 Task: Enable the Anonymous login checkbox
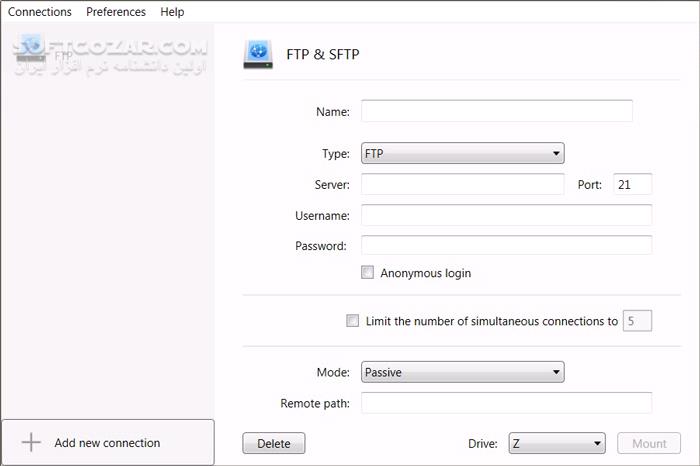point(367,272)
